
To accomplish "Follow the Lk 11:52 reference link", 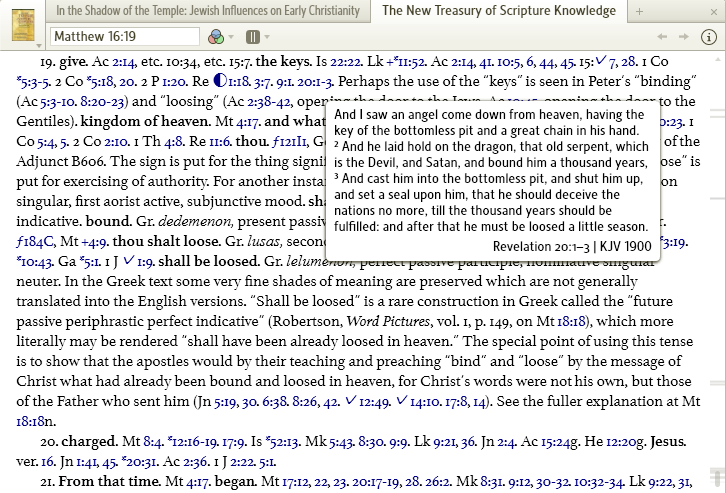I will (x=406, y=62).
